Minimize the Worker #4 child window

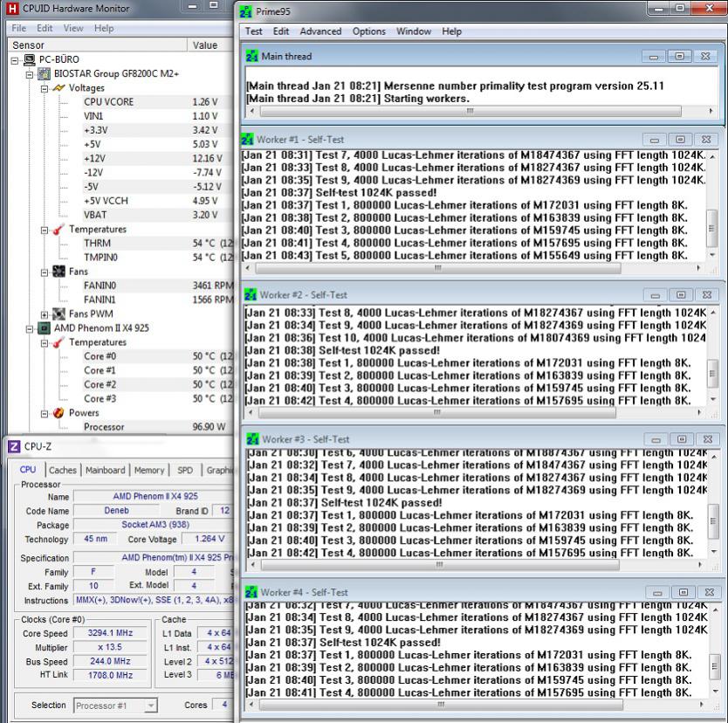pos(657,593)
